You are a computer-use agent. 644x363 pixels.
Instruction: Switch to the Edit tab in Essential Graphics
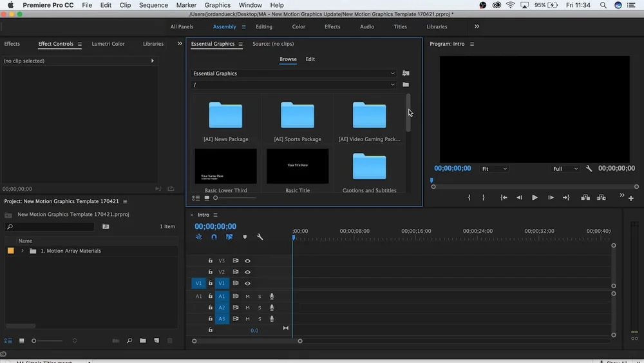click(x=310, y=59)
